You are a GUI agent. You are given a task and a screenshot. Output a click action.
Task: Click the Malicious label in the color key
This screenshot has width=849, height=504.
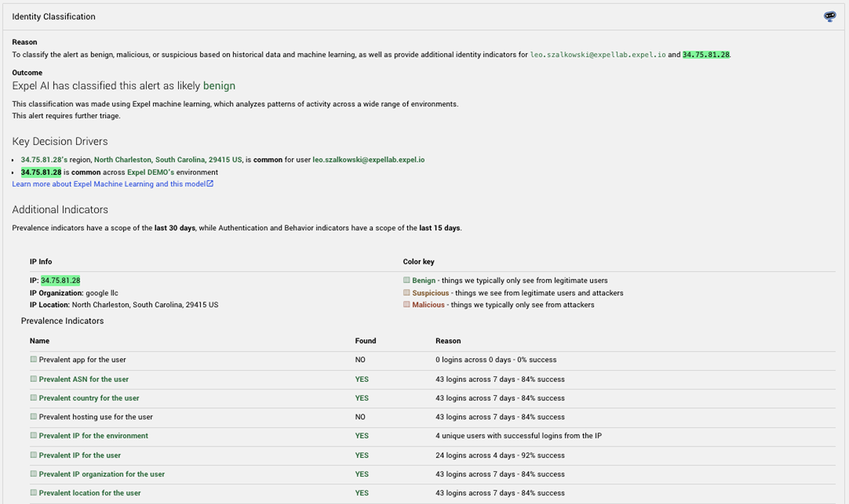click(428, 305)
